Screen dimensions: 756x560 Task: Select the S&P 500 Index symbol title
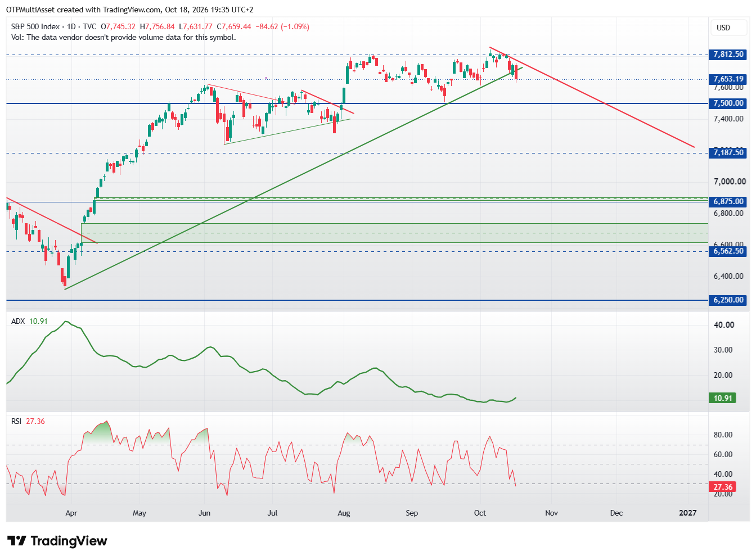point(35,26)
